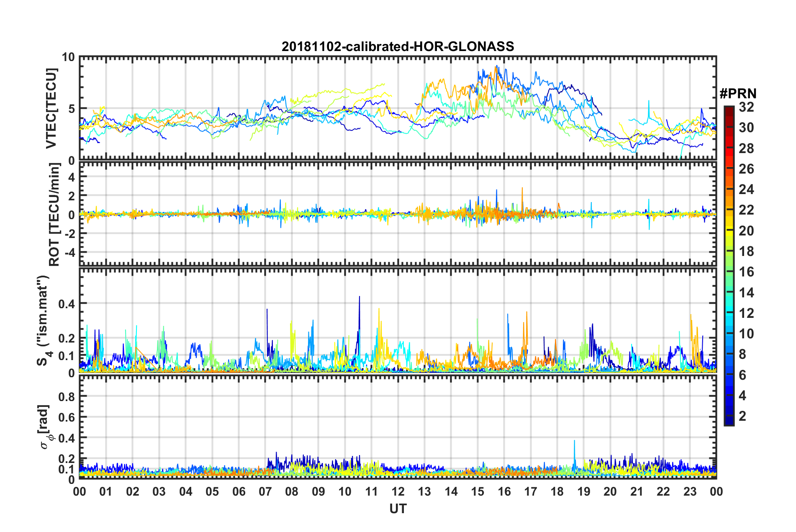The width and height of the screenshot is (796, 532).
Task: Select the "17" hour tick label
Action: [531, 492]
